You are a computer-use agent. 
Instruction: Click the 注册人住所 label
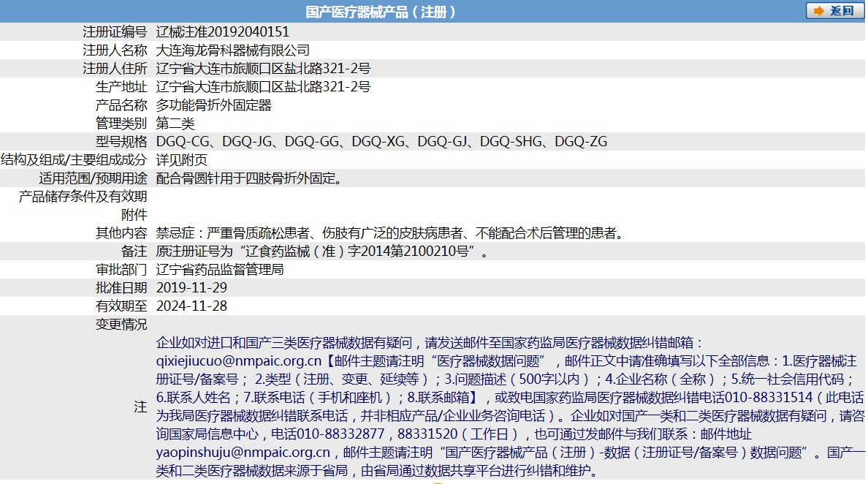(115, 69)
